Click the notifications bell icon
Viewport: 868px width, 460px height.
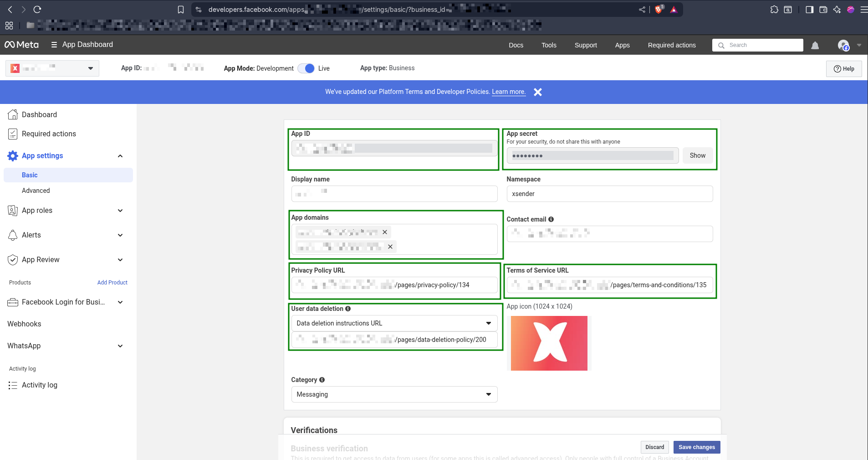tap(815, 45)
